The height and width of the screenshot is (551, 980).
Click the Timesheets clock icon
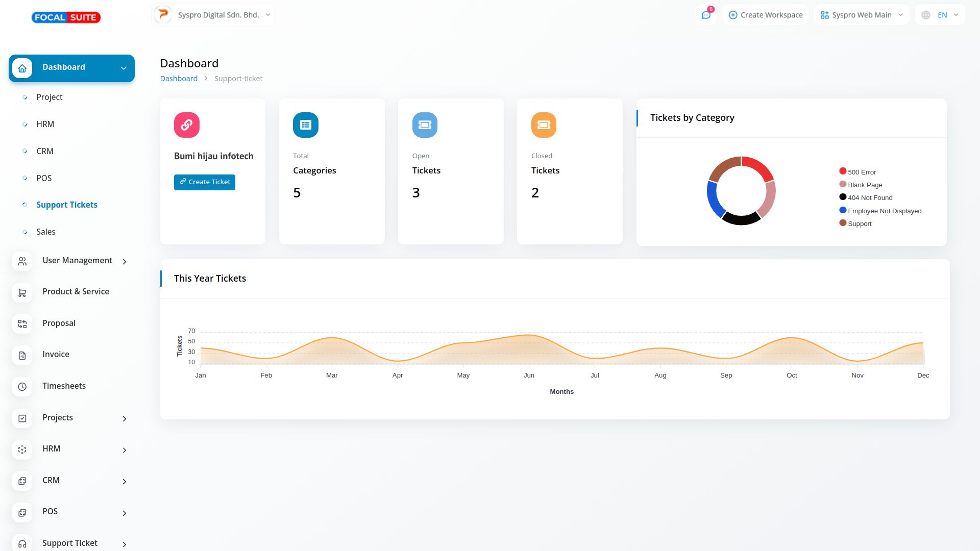pyautogui.click(x=22, y=387)
